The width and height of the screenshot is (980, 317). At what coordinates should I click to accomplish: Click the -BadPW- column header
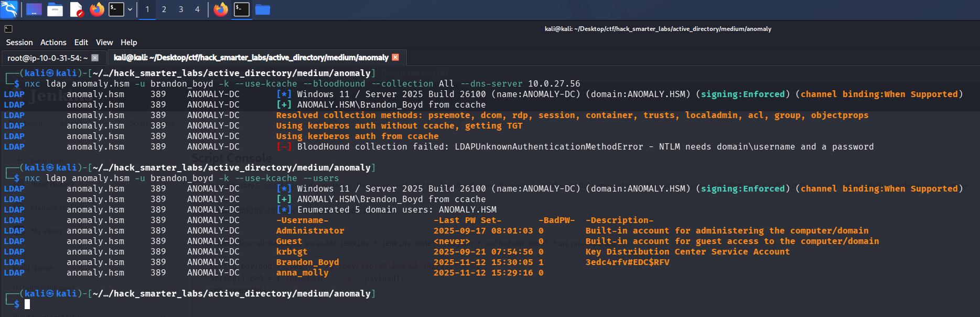[x=557, y=220]
